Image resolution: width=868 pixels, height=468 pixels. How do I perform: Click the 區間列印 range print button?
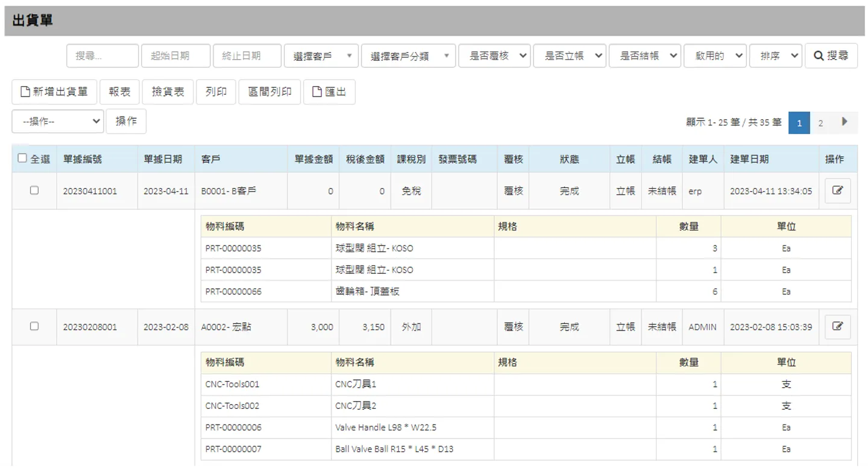pos(269,92)
